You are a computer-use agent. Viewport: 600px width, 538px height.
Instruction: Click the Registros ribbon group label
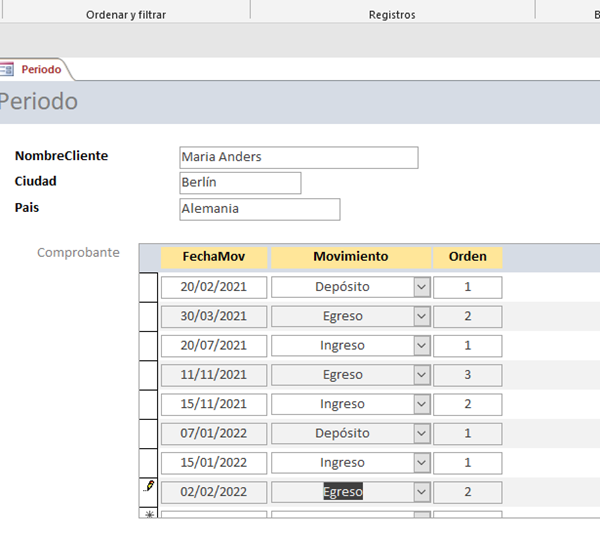click(392, 15)
